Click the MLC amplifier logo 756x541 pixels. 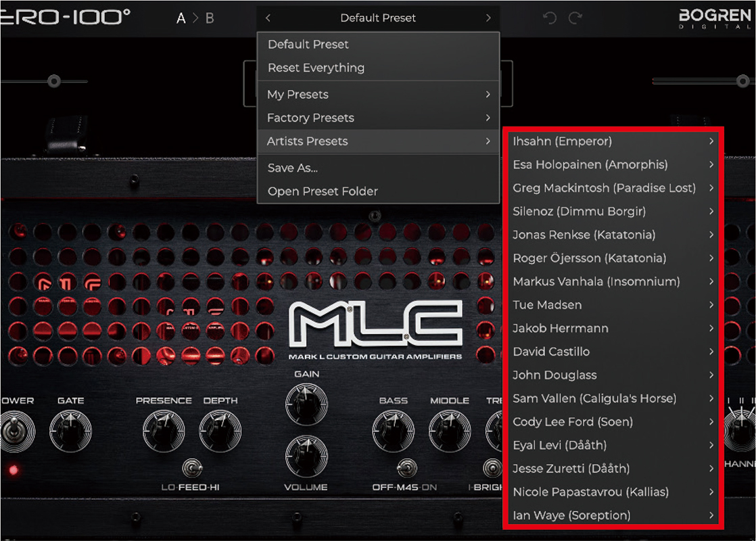pyautogui.click(x=375, y=323)
